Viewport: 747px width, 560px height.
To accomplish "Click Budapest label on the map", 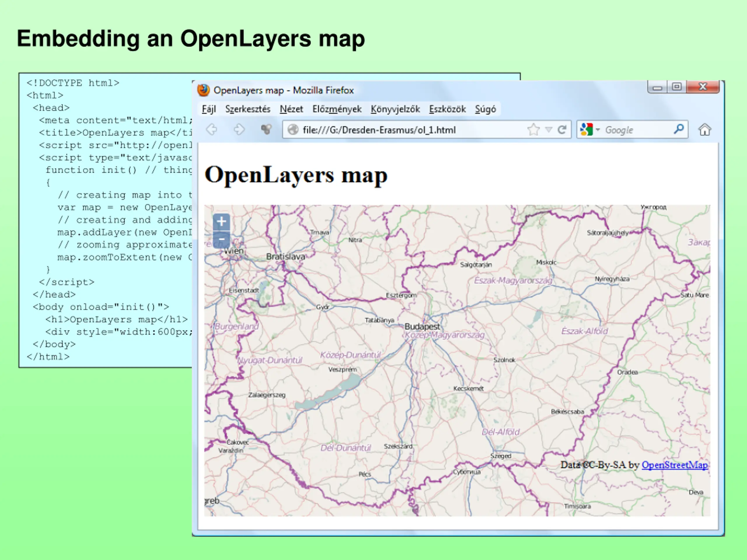I will point(422,326).
